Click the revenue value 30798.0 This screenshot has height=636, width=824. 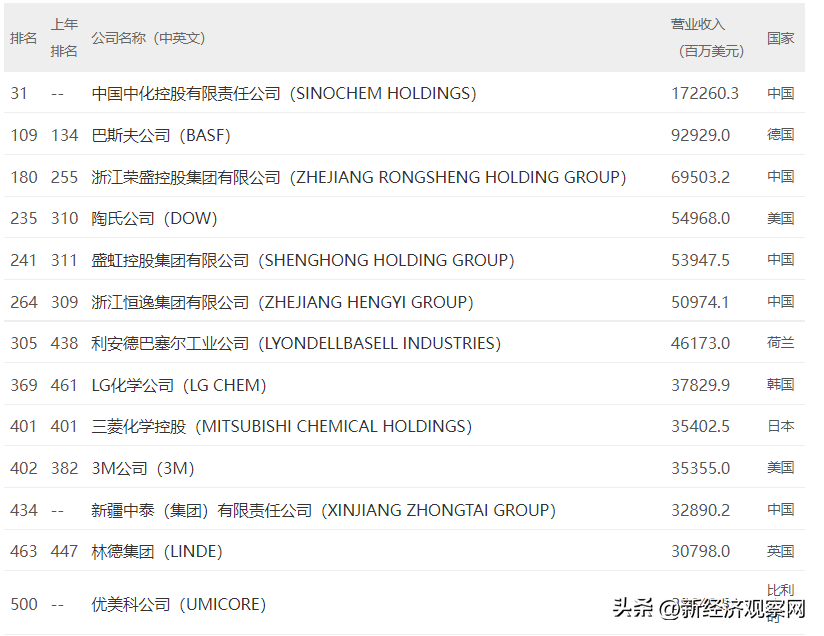(701, 551)
